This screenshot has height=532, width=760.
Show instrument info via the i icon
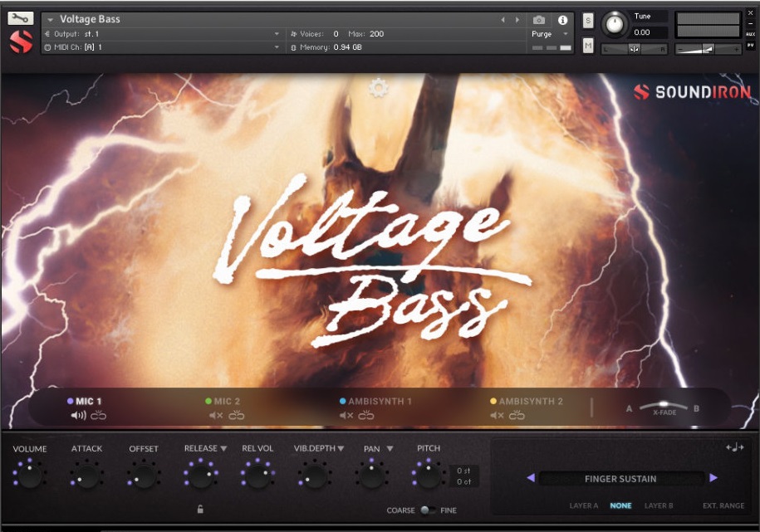(562, 20)
